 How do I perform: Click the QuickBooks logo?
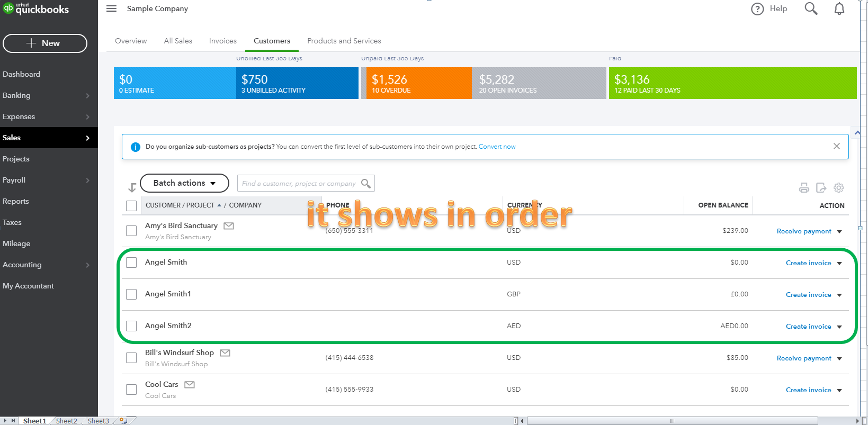[36, 8]
